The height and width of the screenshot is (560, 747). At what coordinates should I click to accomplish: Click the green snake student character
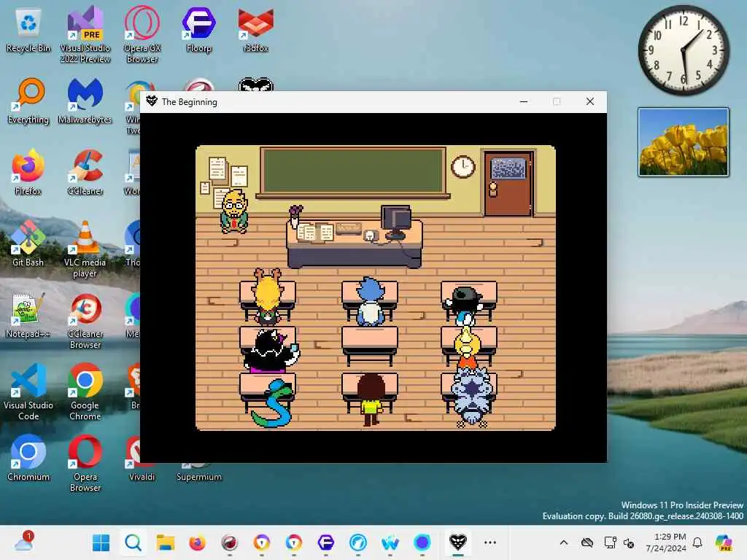click(271, 402)
